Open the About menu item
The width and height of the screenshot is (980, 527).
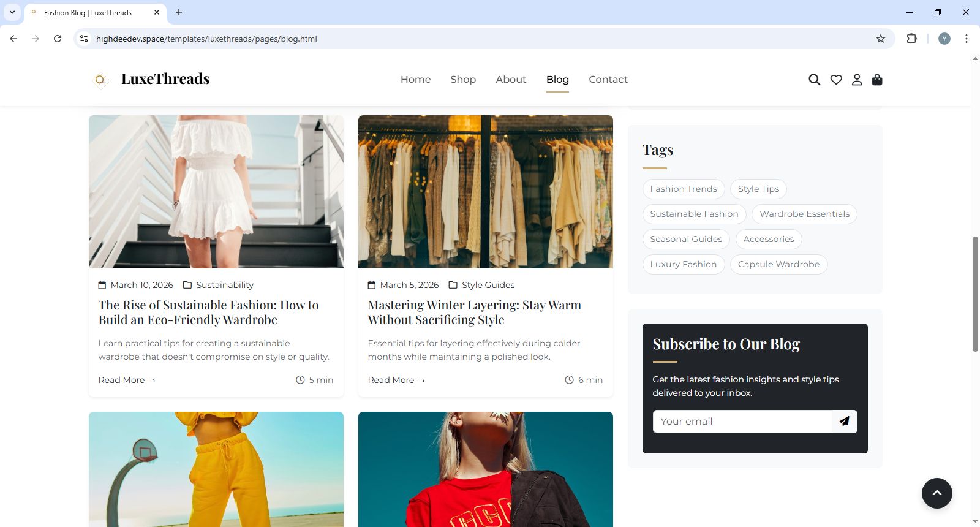[x=511, y=80]
